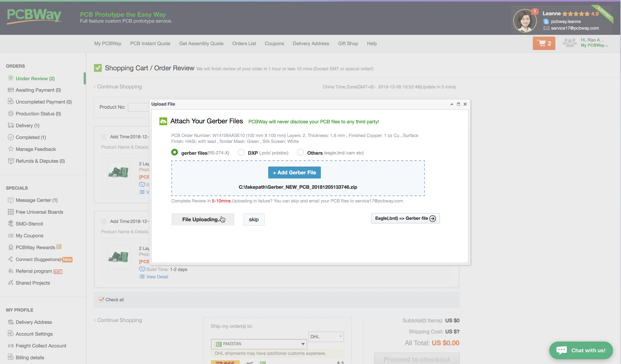Click the second order PCB thumbnail
This screenshot has width=621, height=364.
point(118,257)
